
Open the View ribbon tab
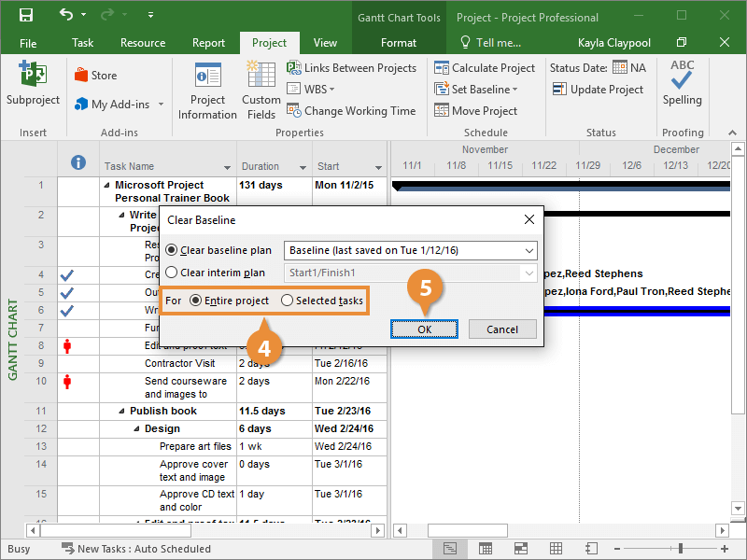tap(325, 43)
